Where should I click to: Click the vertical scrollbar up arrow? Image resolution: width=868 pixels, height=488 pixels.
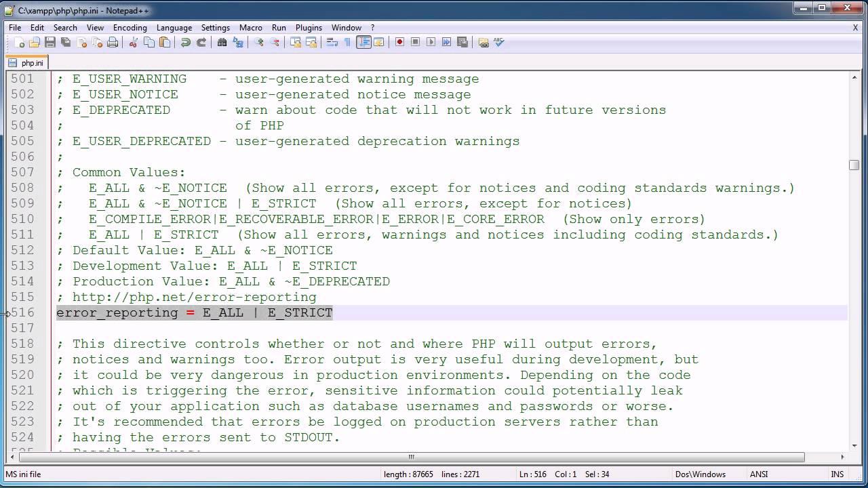point(854,77)
